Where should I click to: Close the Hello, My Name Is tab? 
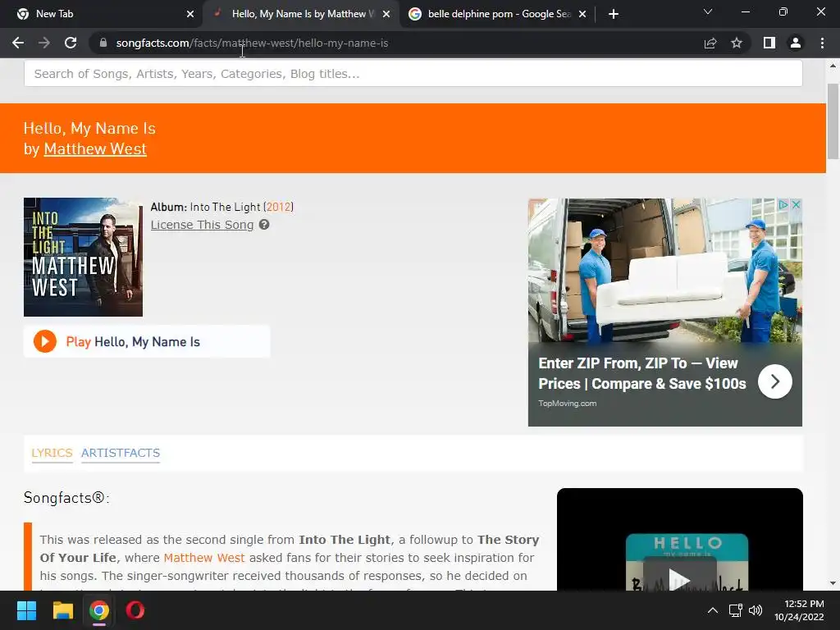point(386,14)
